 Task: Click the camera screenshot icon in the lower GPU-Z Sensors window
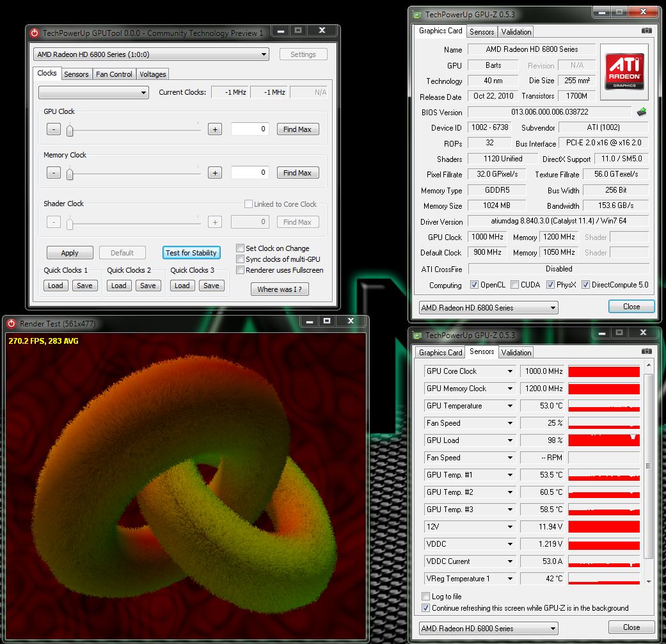tap(646, 351)
